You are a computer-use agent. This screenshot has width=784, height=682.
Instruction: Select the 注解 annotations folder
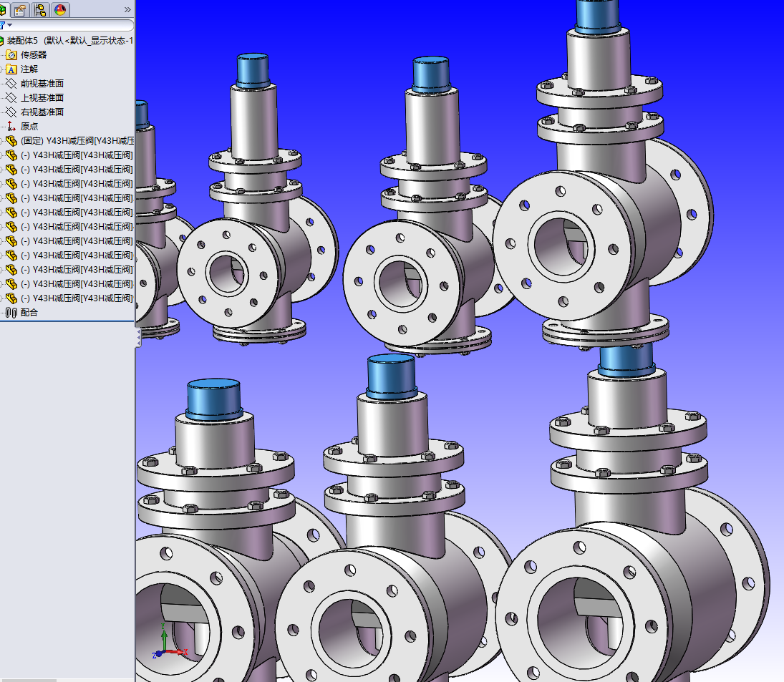22,69
